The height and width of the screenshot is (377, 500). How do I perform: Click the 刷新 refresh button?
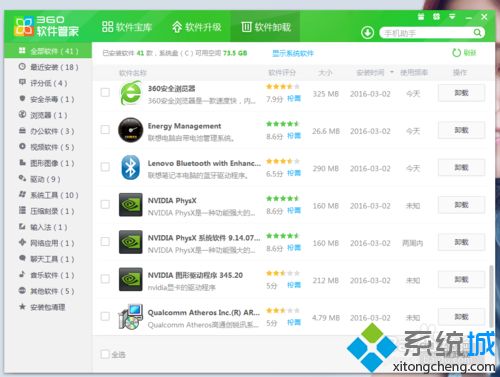pyautogui.click(x=464, y=53)
